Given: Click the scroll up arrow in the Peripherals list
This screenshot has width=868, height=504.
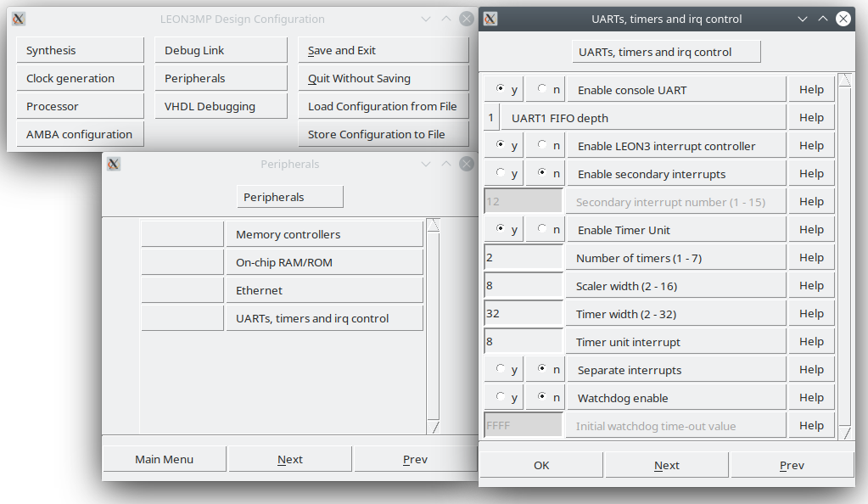Looking at the screenshot, I should 434,226.
